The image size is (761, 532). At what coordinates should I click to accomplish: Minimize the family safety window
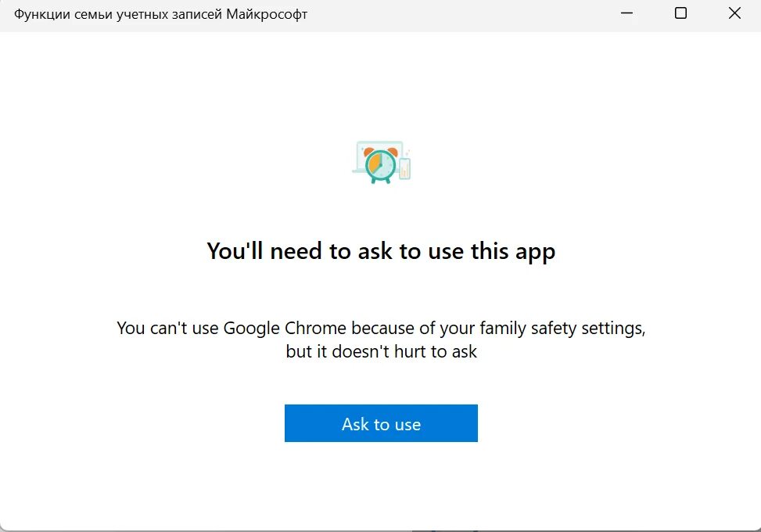tap(627, 13)
